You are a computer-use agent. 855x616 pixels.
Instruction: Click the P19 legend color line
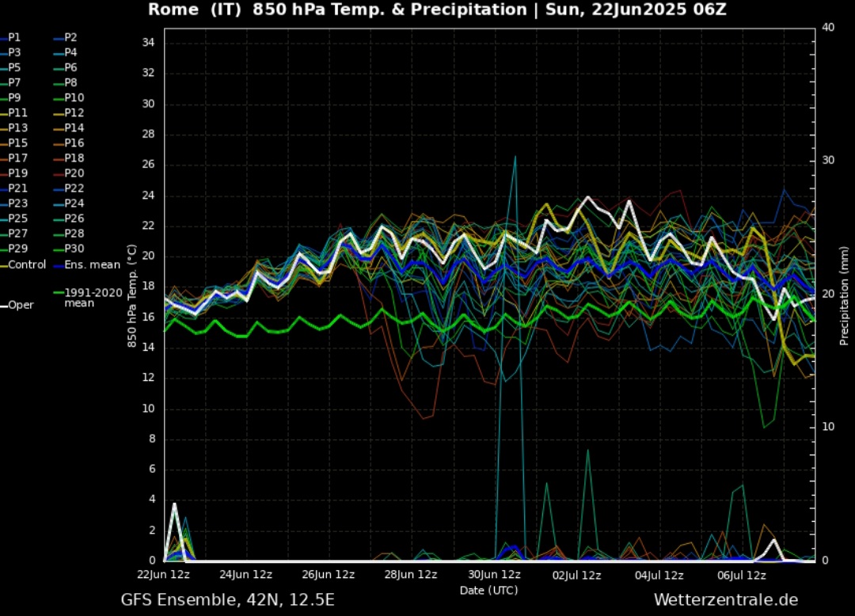[x=3, y=173]
